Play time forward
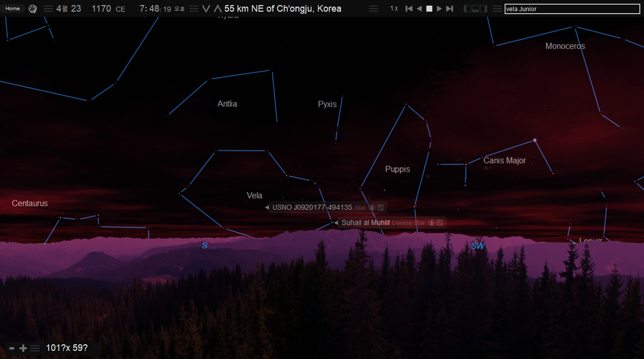This screenshot has width=644, height=359. coord(439,9)
